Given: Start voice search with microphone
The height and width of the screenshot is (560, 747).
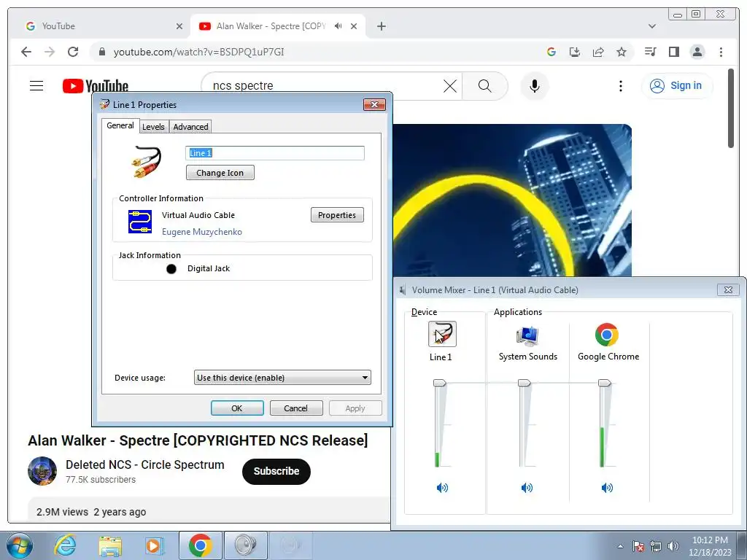Looking at the screenshot, I should click(535, 86).
